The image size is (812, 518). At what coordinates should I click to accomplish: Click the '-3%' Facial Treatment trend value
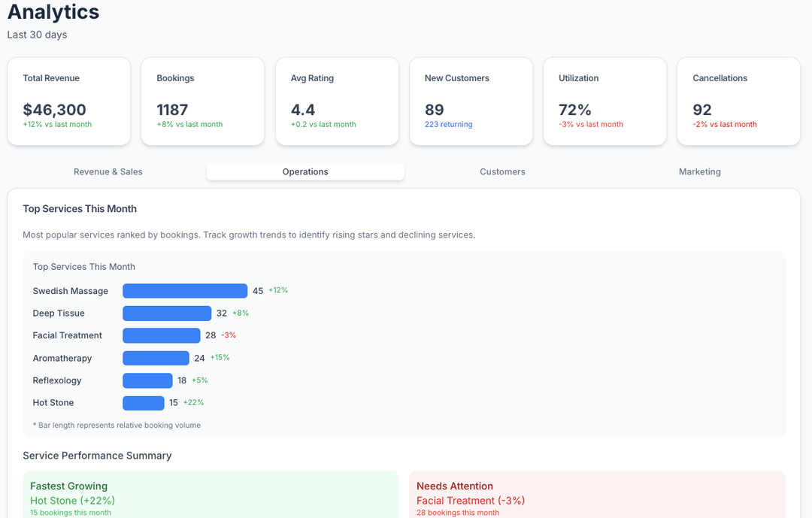tap(229, 335)
